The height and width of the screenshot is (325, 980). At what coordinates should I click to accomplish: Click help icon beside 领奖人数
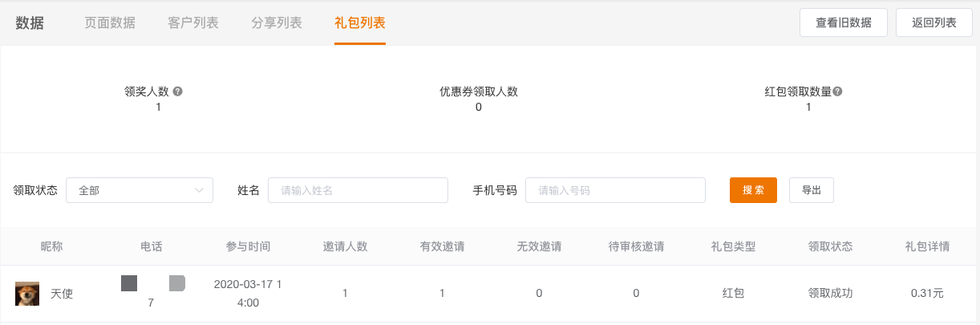coord(178,91)
